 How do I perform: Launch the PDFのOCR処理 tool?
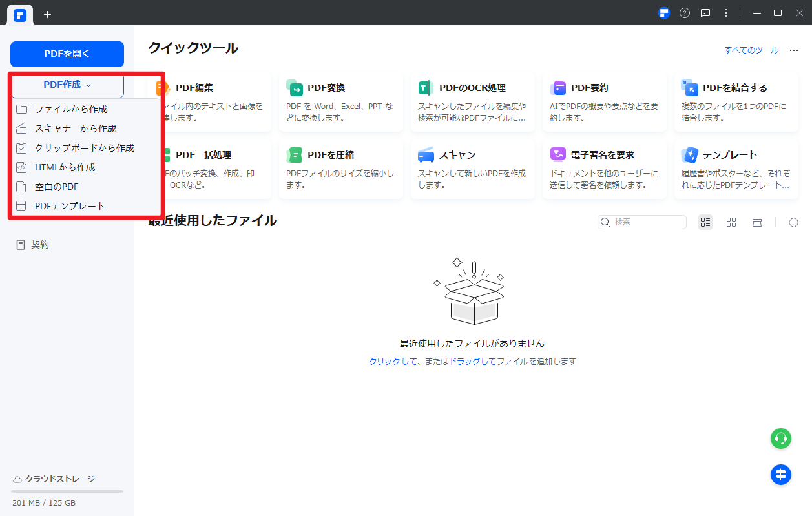(473, 102)
